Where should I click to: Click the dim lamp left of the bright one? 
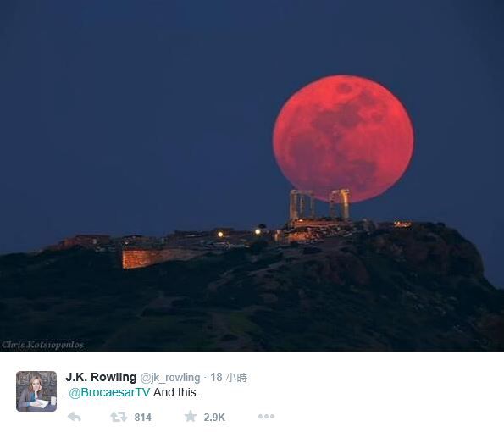pyautogui.click(x=220, y=234)
